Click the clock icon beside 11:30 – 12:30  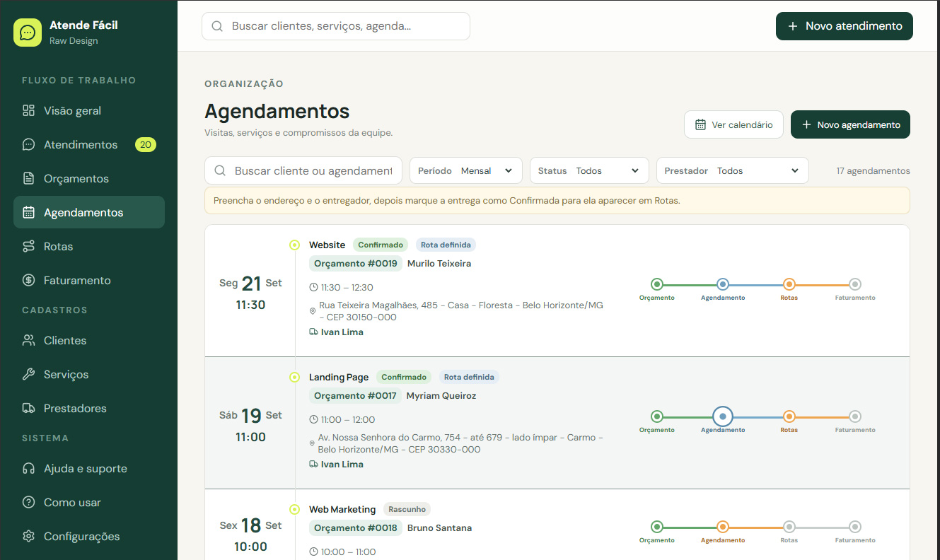click(x=314, y=288)
